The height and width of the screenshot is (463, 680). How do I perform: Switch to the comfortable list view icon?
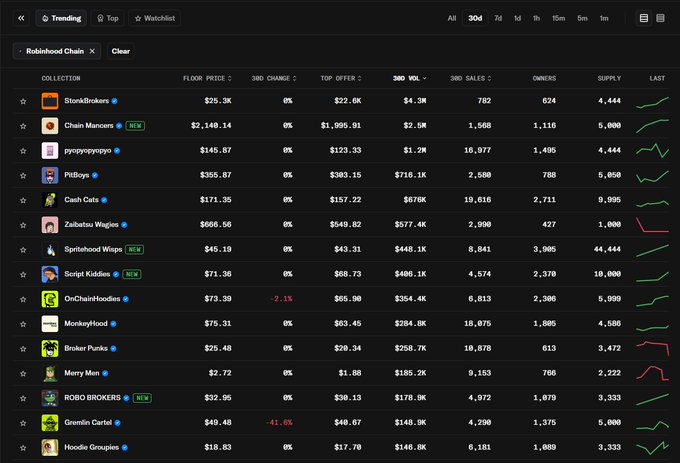pyautogui.click(x=644, y=18)
